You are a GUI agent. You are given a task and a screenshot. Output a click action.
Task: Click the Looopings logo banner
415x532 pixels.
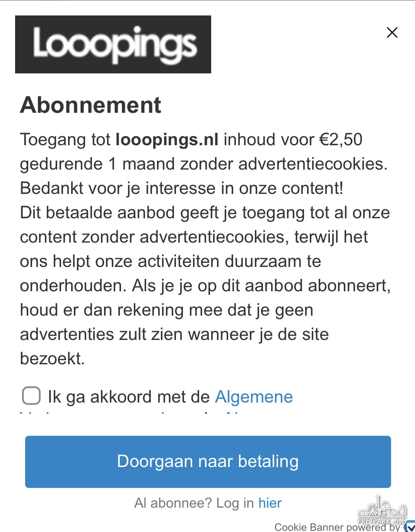tap(113, 44)
